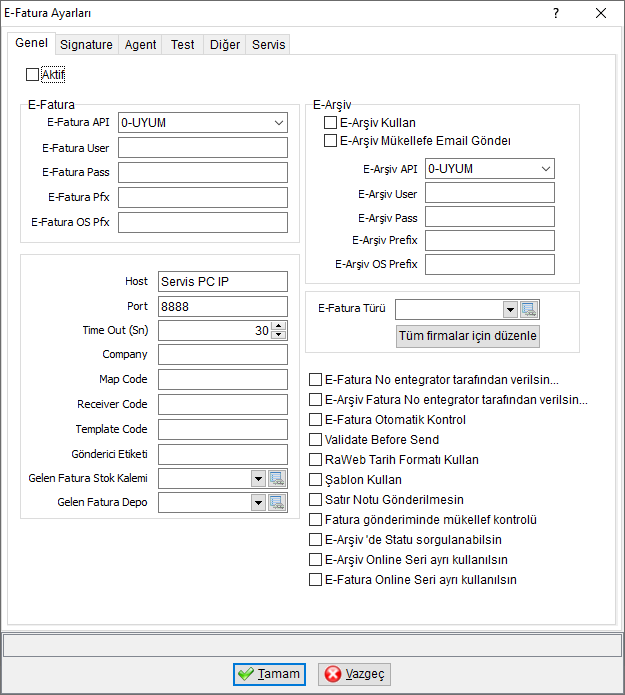Cancel with the Vazgeç button

[354, 674]
